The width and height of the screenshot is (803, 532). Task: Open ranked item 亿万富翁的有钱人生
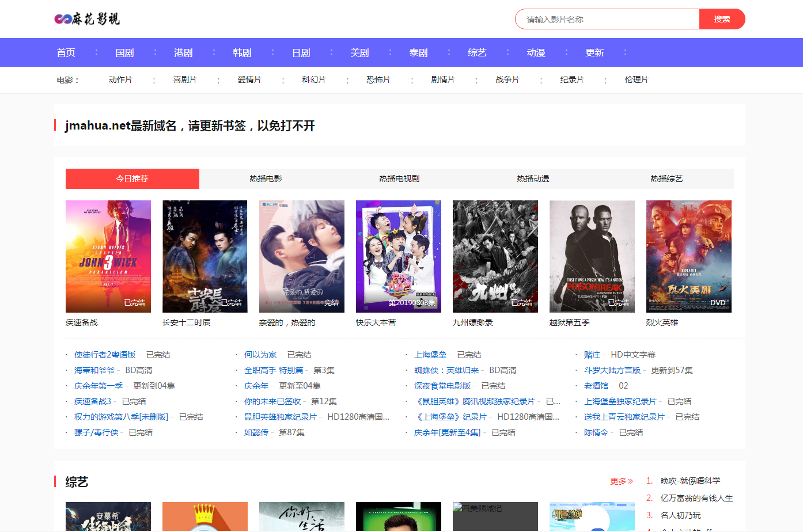[x=696, y=498]
